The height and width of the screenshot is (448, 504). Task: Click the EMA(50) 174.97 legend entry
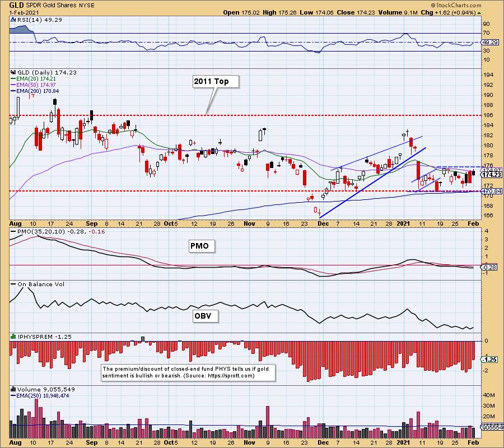click(36, 85)
